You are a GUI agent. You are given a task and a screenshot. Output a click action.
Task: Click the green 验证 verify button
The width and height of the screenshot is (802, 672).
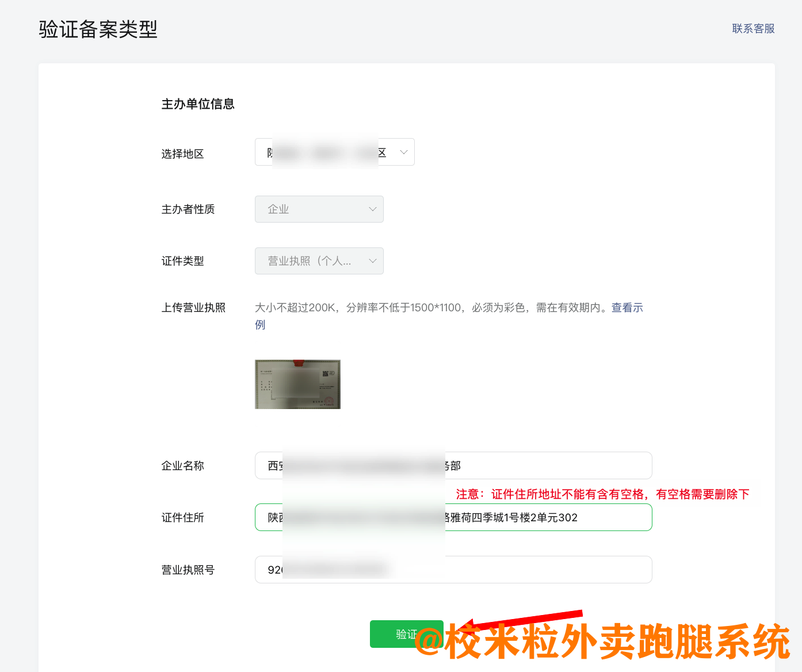(407, 634)
